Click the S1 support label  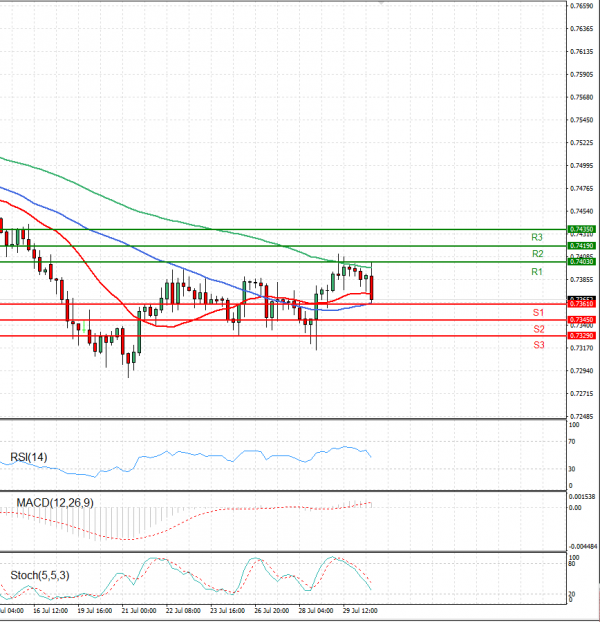coord(538,313)
